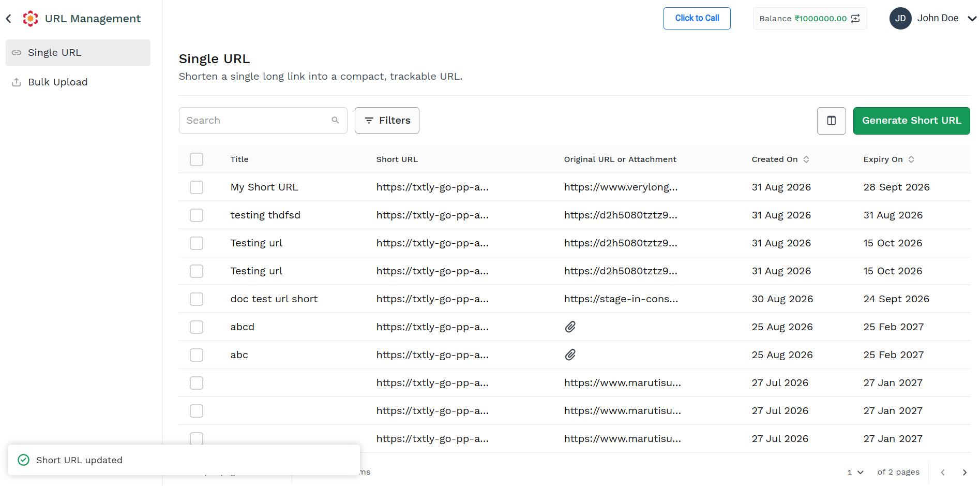Click the back arrow beside URL Management

point(8,19)
